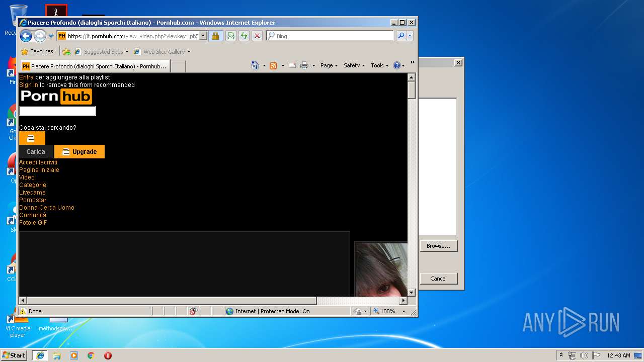The image size is (644, 362).
Task: Open Web Slice Gallery item
Action: click(x=163, y=52)
